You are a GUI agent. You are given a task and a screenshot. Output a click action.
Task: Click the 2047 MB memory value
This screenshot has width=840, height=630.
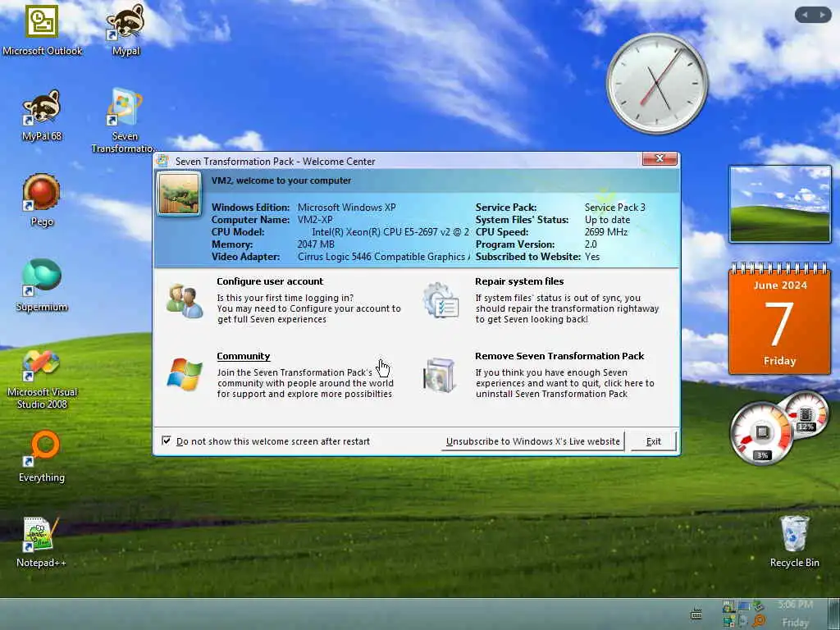click(x=316, y=244)
